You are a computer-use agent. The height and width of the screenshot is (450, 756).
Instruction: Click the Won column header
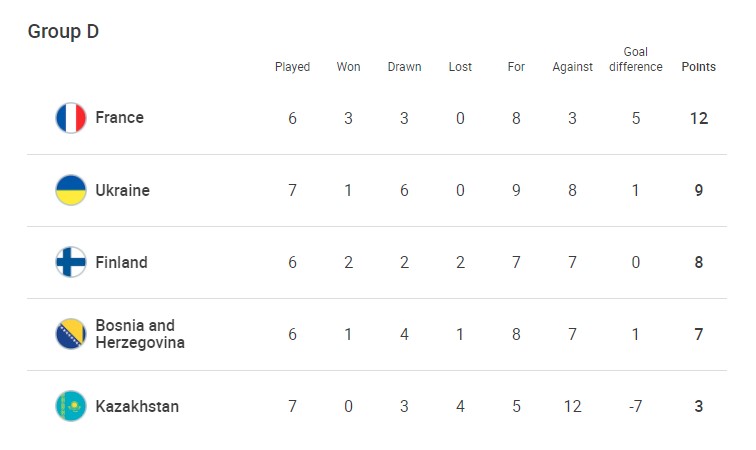point(348,67)
